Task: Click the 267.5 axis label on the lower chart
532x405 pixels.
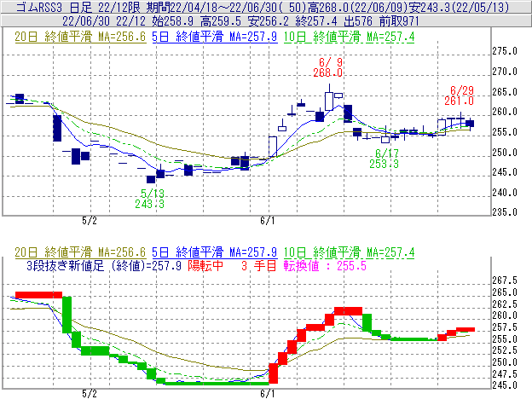Action: pos(505,281)
